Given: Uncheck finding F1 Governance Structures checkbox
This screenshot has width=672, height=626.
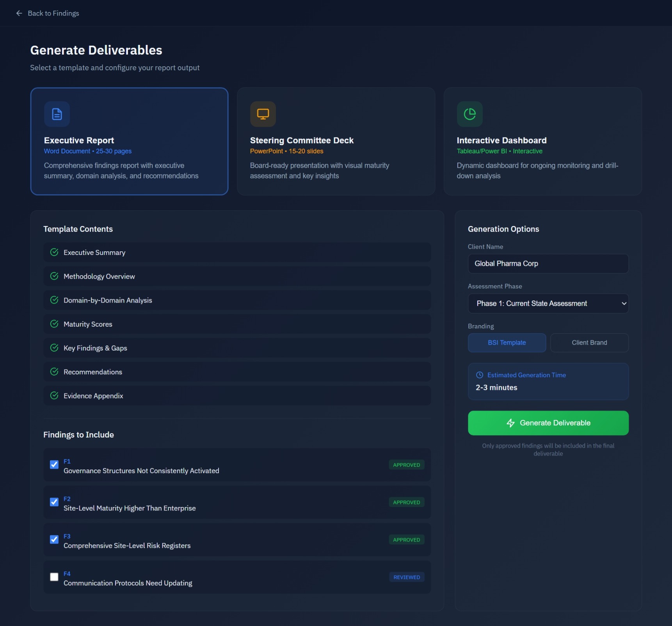Looking at the screenshot, I should 54,464.
